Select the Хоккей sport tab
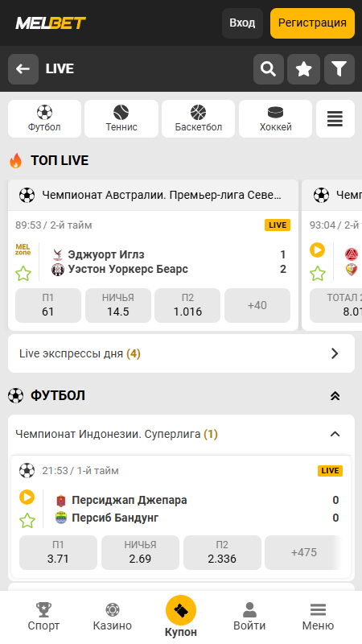 [x=275, y=118]
